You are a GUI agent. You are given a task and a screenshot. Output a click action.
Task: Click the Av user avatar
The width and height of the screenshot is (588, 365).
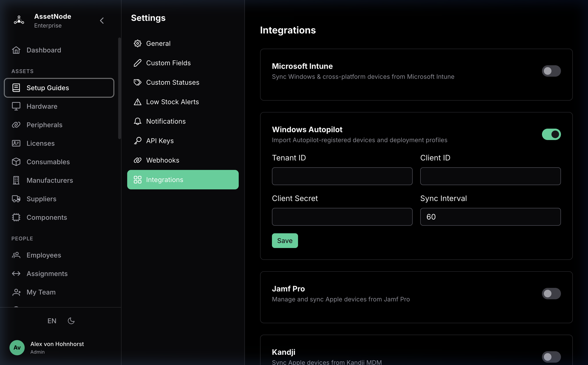point(17,347)
